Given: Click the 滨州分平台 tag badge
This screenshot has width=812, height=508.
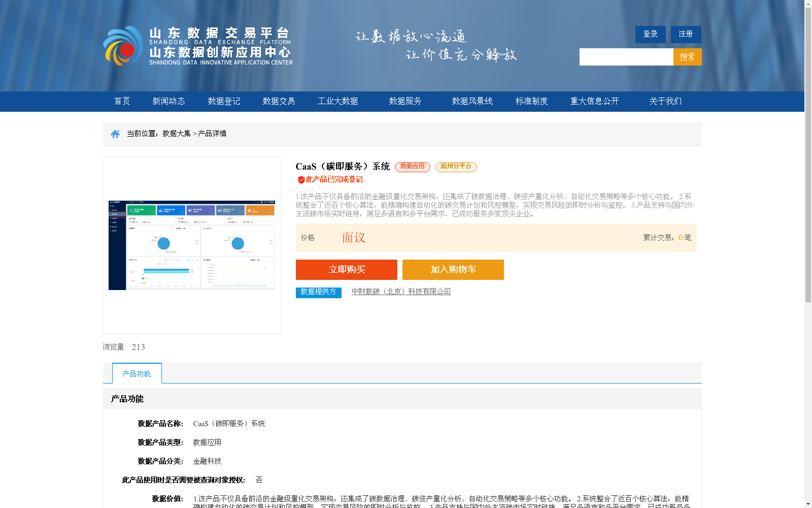Looking at the screenshot, I should pos(456,167).
